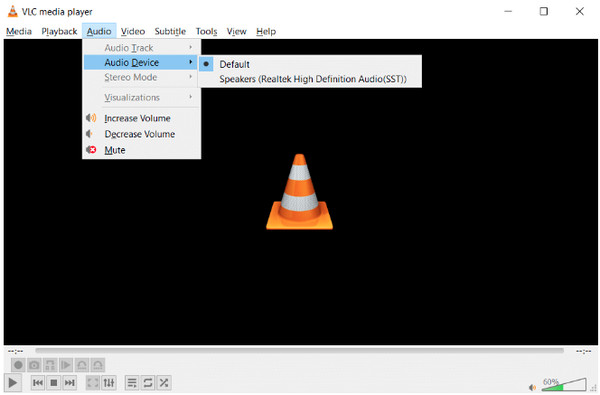Screen dimensions: 600x395
Task: Take a snapshot with the camera icon
Action: [x=34, y=365]
